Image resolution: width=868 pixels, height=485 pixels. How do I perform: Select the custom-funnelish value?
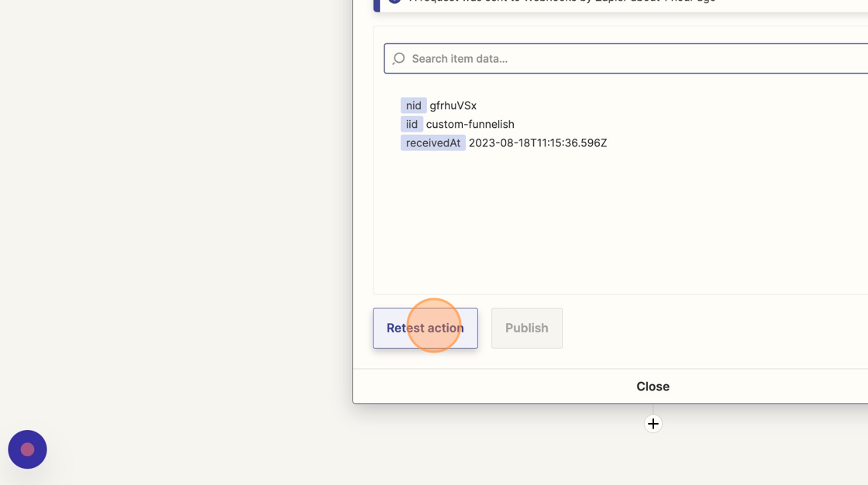click(x=470, y=125)
